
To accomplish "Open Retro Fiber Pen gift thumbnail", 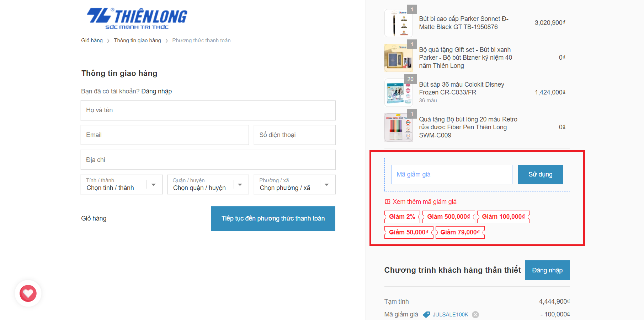I will click(398, 128).
